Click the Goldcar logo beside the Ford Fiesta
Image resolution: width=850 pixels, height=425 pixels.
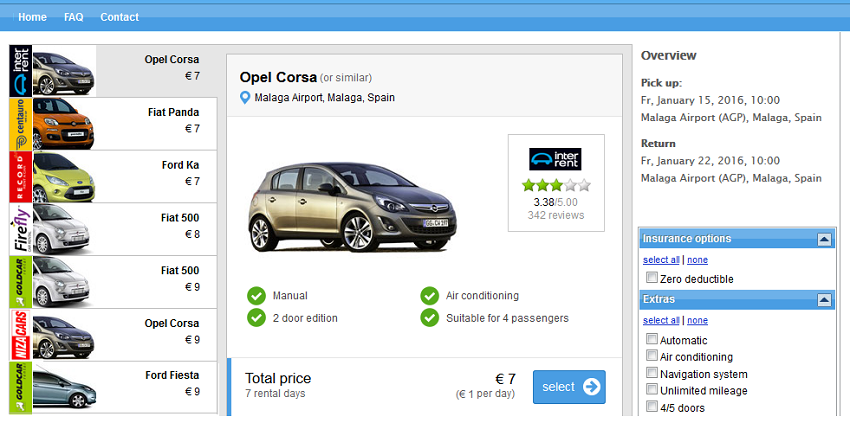(x=21, y=388)
